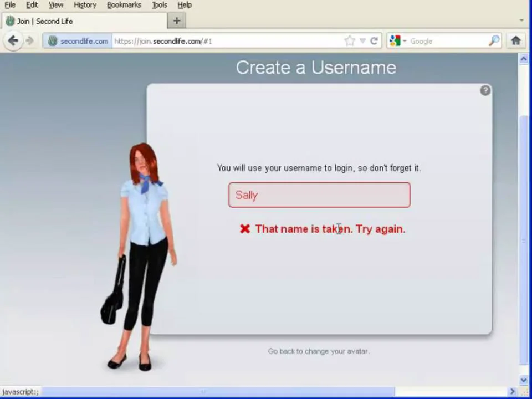532x399 pixels.
Task: Click the red X error icon
Action: coord(245,229)
